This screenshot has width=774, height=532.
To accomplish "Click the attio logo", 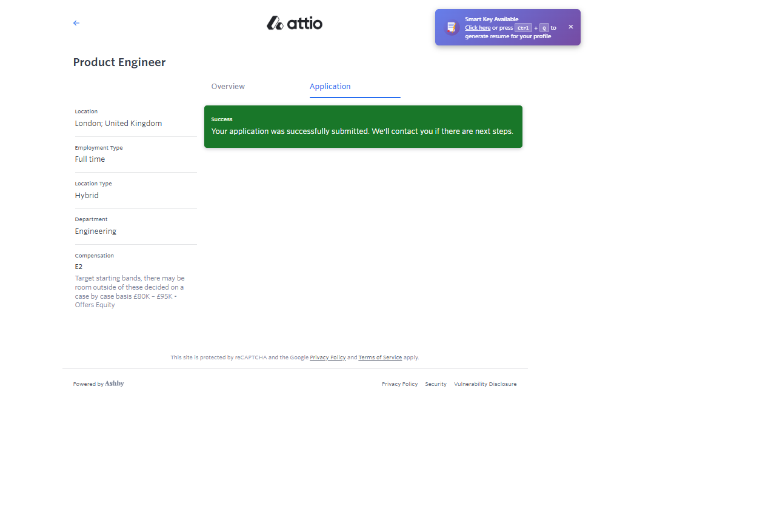I will click(x=295, y=23).
